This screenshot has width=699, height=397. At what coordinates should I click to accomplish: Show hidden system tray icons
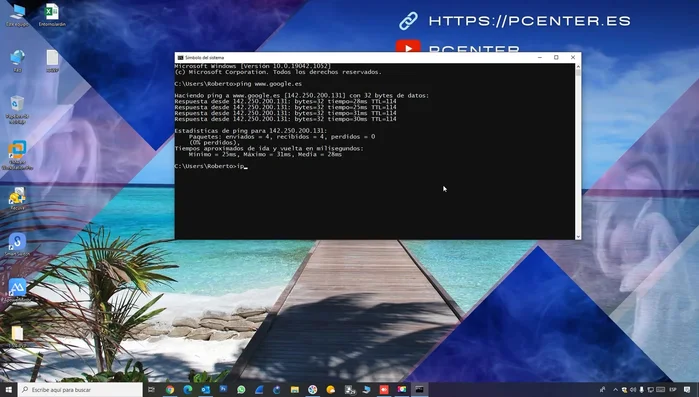pos(615,389)
